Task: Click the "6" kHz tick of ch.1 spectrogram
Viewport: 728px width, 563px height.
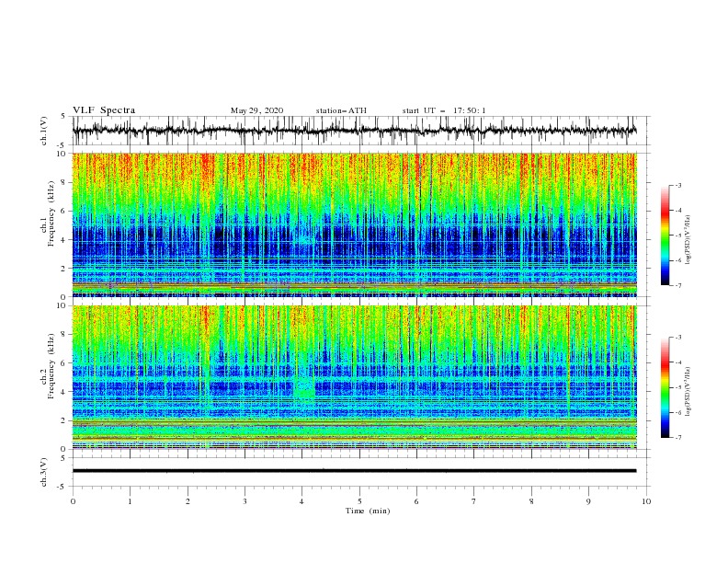Action: pos(65,211)
